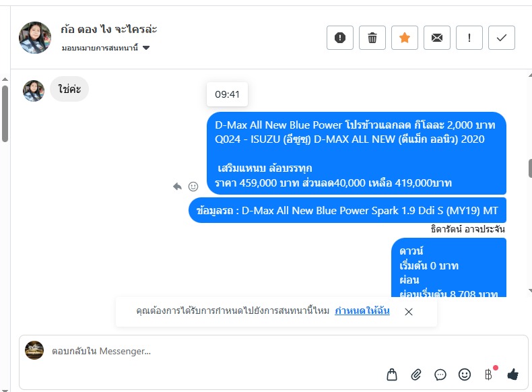
Task: React to message with the smiley icon
Action: 193,187
